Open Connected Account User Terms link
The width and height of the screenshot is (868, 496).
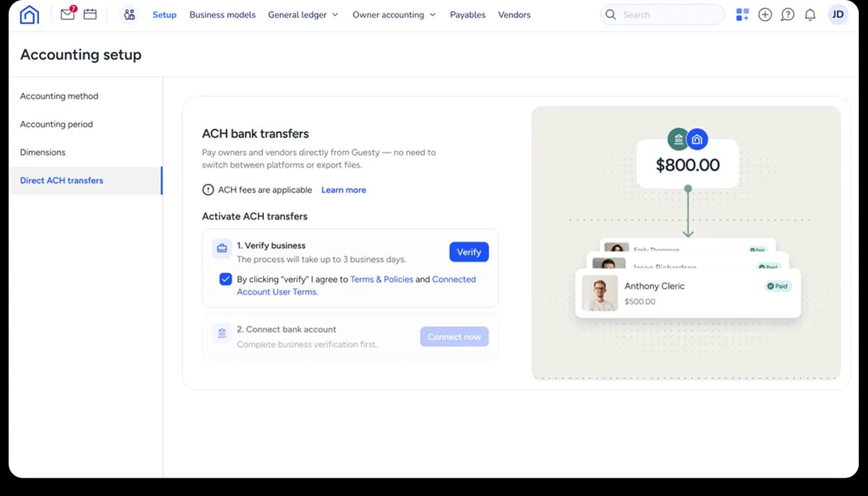tap(356, 285)
